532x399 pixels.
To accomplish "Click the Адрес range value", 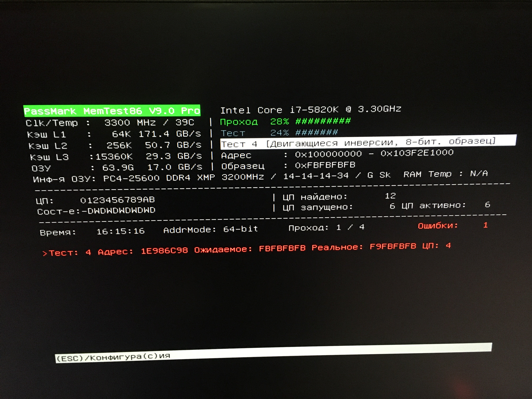I will 374,153.
